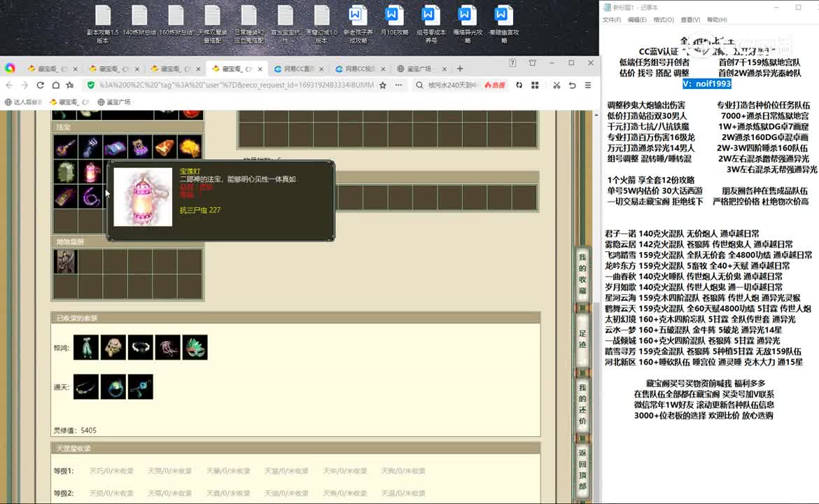The height and width of the screenshot is (504, 819).
Task: Click the 我的收藏 side button
Action: (x=582, y=274)
